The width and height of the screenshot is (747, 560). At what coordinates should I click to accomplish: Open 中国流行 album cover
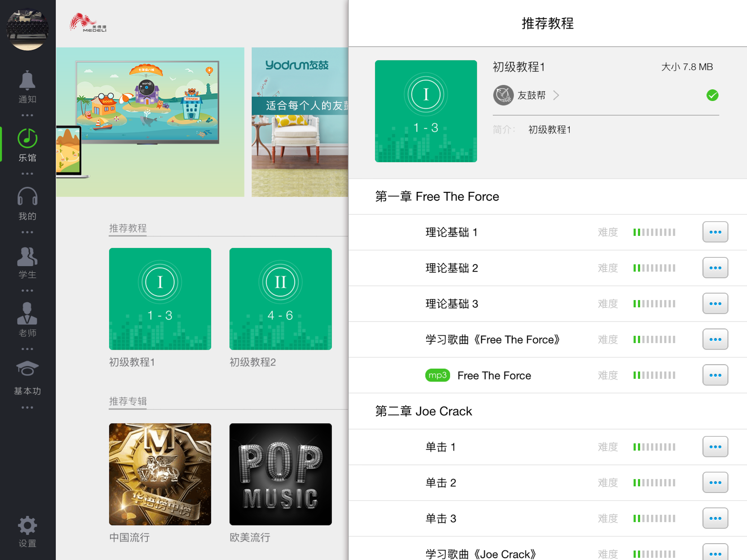[160, 474]
